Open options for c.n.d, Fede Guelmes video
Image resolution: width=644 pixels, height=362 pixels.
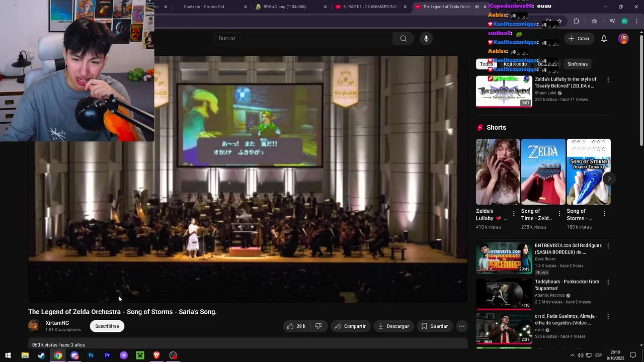tap(608, 317)
